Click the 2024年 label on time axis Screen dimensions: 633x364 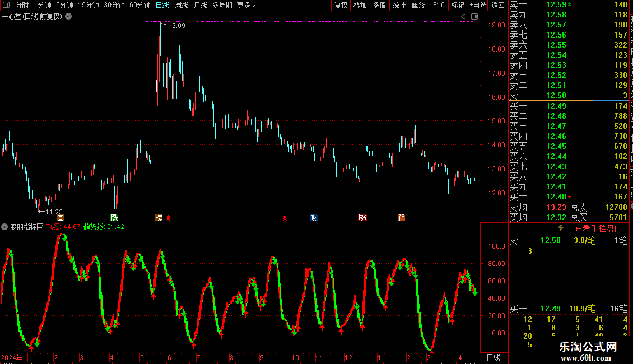tap(12, 357)
